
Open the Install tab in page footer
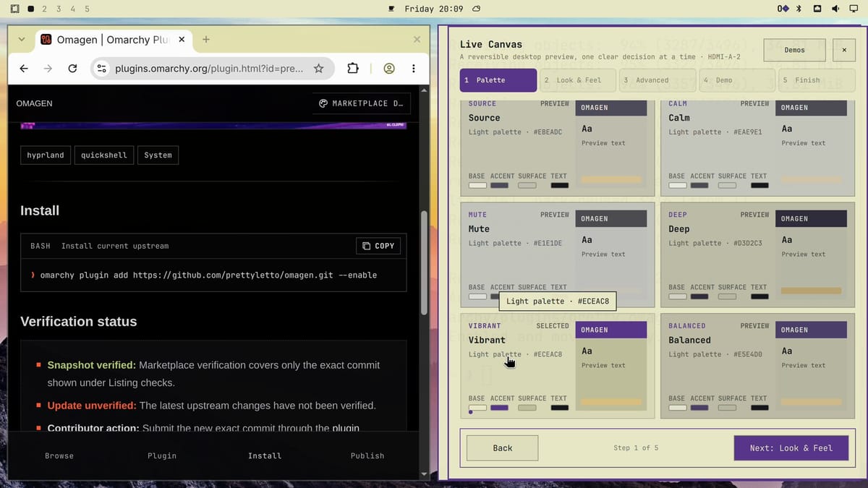click(x=265, y=455)
